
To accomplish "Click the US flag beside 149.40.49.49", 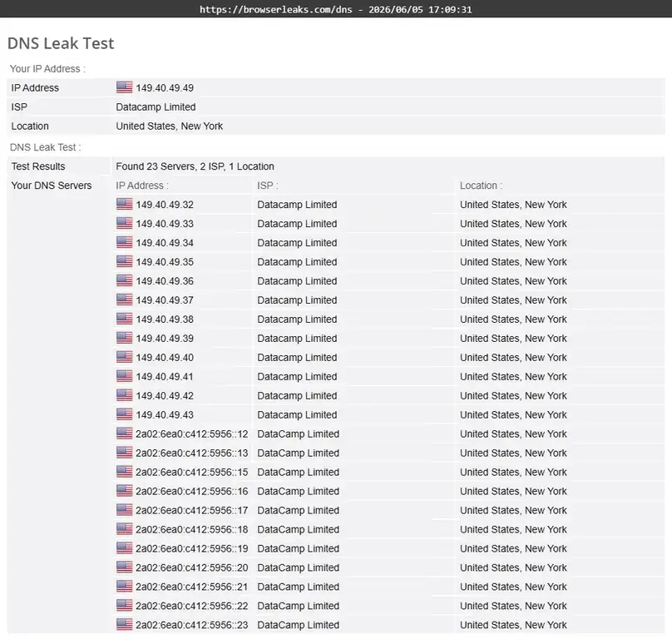I will click(x=124, y=87).
